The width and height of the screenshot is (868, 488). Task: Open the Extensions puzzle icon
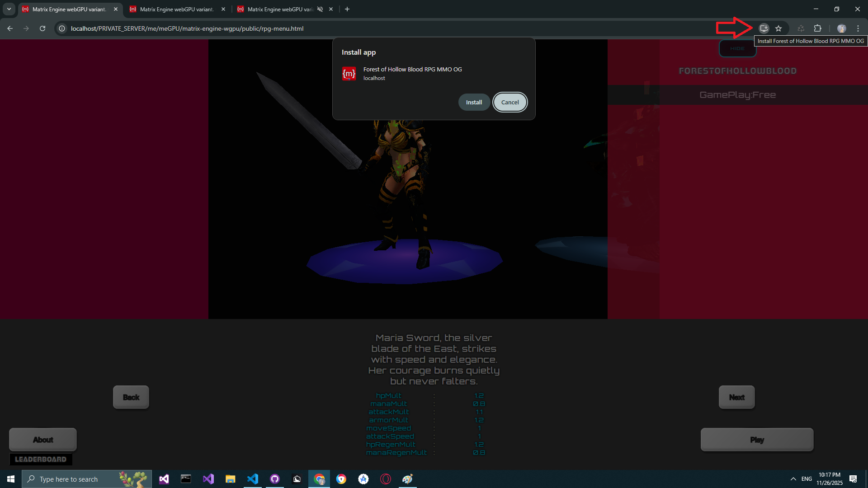[817, 28]
